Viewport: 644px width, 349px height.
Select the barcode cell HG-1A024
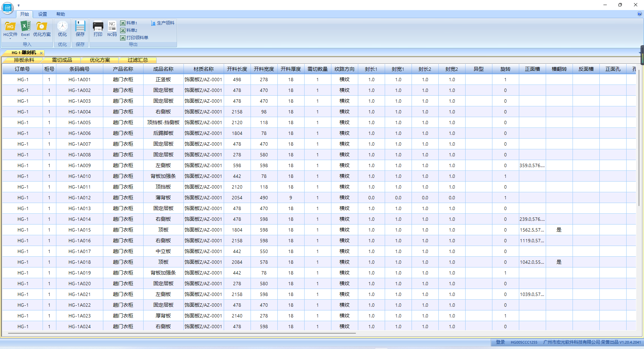79,327
